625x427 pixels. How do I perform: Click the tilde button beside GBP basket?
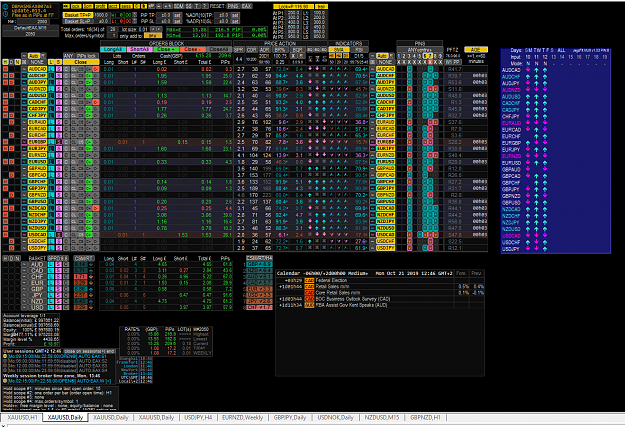[24, 289]
